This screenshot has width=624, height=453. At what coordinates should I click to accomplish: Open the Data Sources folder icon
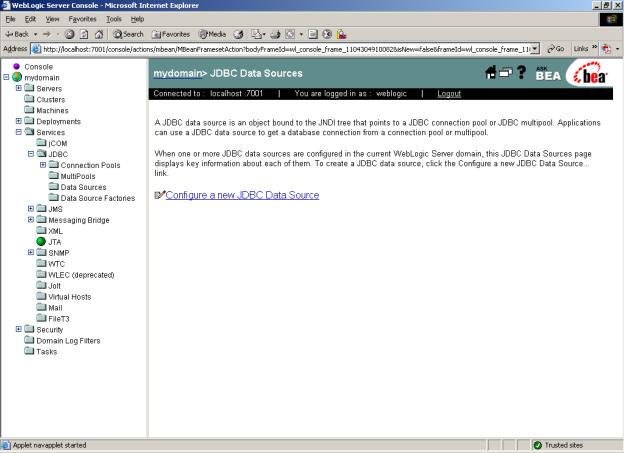coord(53,187)
